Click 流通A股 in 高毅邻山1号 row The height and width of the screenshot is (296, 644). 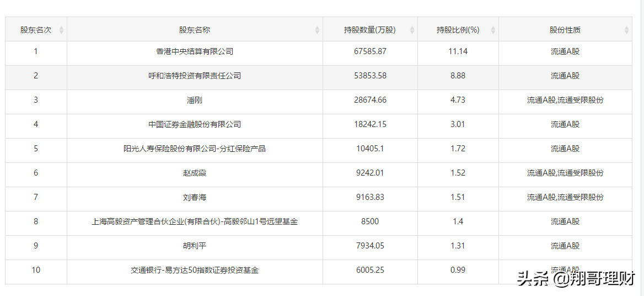[x=565, y=221]
